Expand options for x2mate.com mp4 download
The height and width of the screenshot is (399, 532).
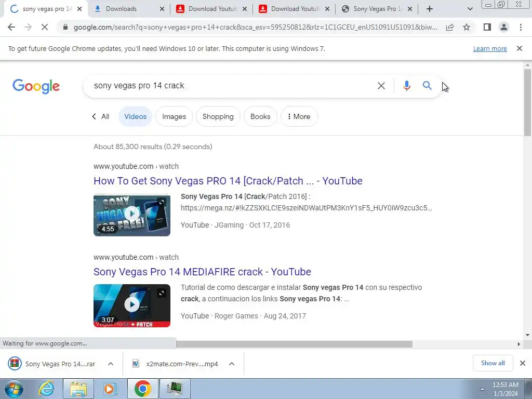pyautogui.click(x=232, y=364)
